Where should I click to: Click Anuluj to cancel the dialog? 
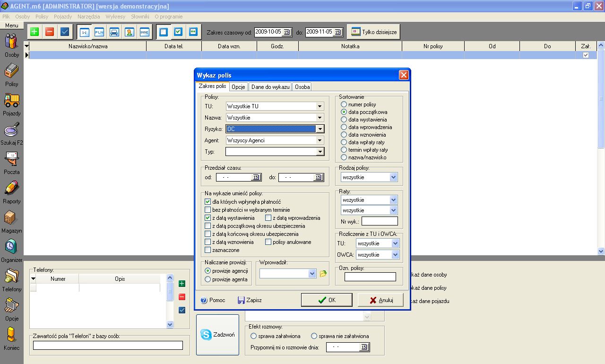tap(380, 300)
